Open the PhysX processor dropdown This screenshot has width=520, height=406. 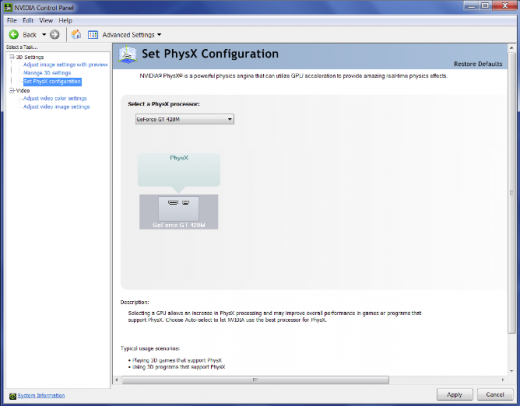point(184,119)
